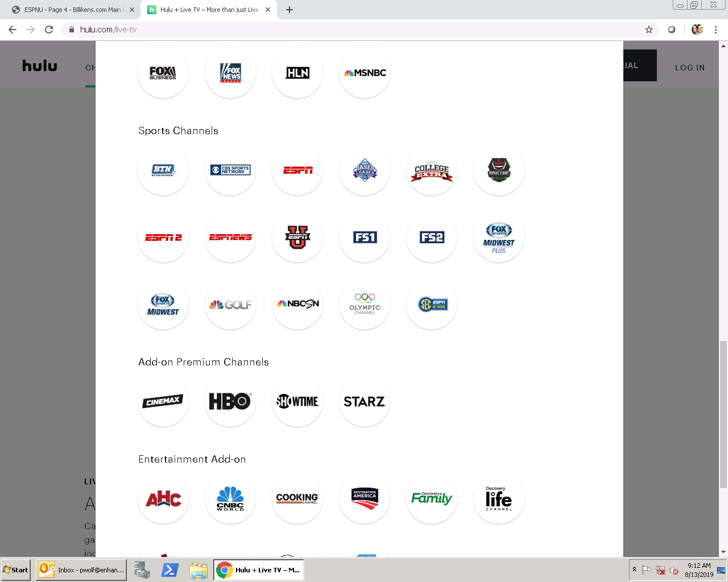Viewport: 728px width, 582px height.
Task: Open a new browser tab
Action: (289, 10)
